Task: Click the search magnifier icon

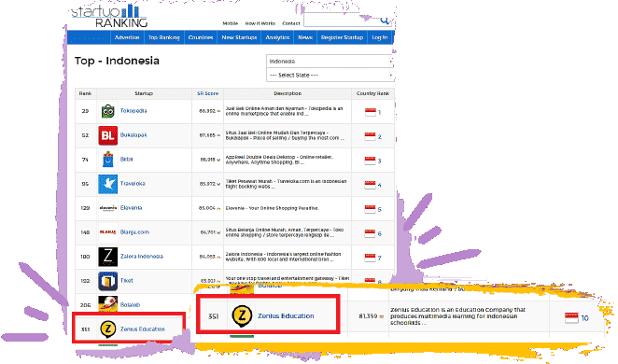Action: pos(385,21)
